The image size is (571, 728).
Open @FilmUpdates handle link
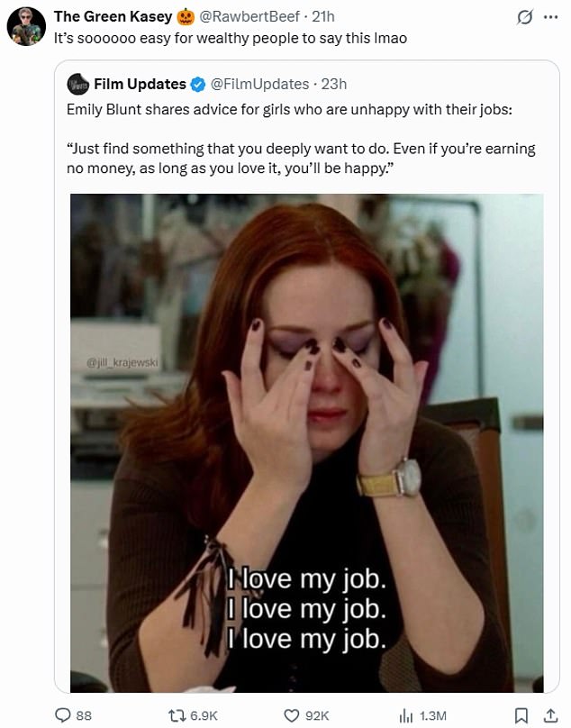(259, 84)
